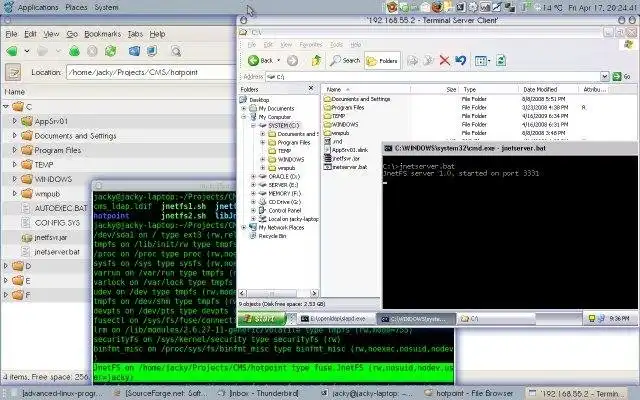Click Up folder icon in Windows Explorer

pyautogui.click(x=316, y=61)
